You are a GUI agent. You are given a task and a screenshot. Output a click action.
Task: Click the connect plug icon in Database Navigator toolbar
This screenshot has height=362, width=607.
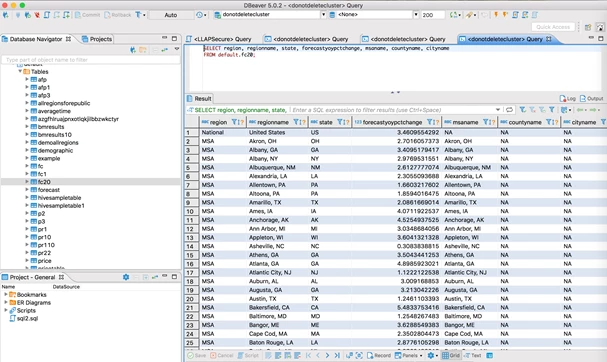(133, 50)
